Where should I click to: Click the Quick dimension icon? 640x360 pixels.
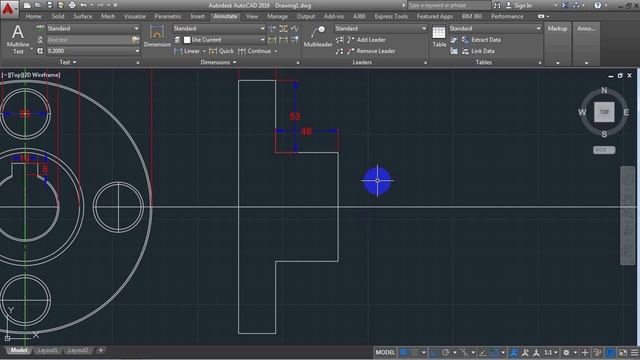(213, 51)
